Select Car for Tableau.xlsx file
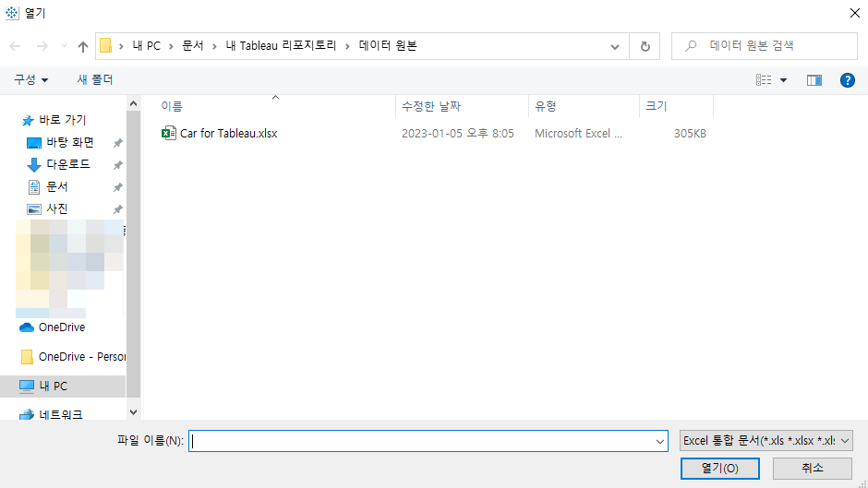 (x=229, y=134)
